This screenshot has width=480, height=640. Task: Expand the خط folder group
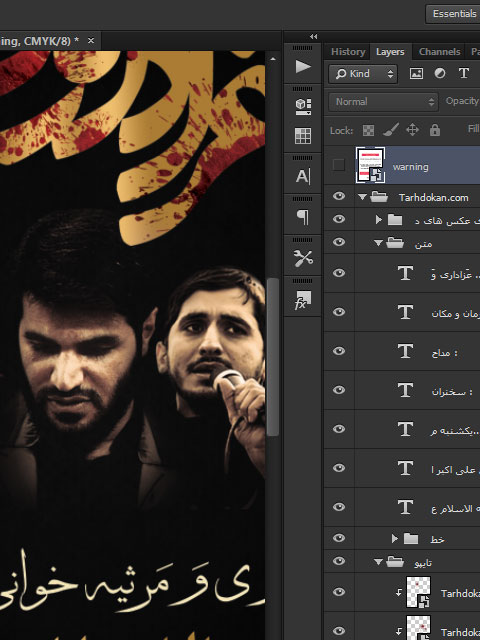click(x=394, y=538)
